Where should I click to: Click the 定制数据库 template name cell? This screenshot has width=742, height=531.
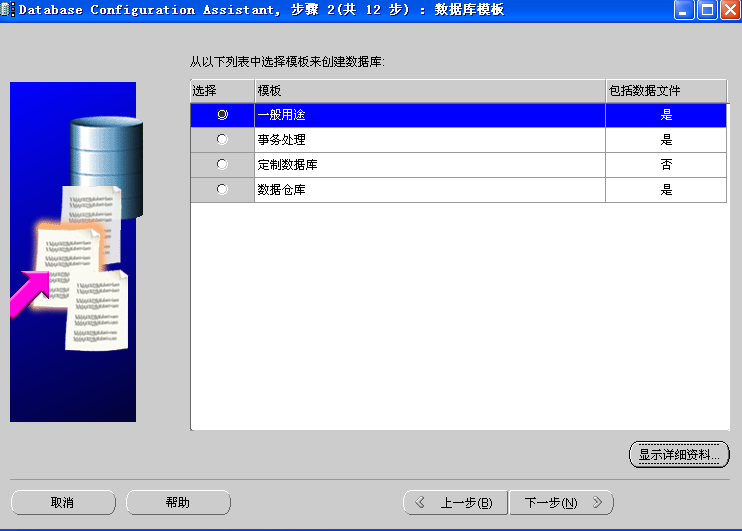coord(430,165)
